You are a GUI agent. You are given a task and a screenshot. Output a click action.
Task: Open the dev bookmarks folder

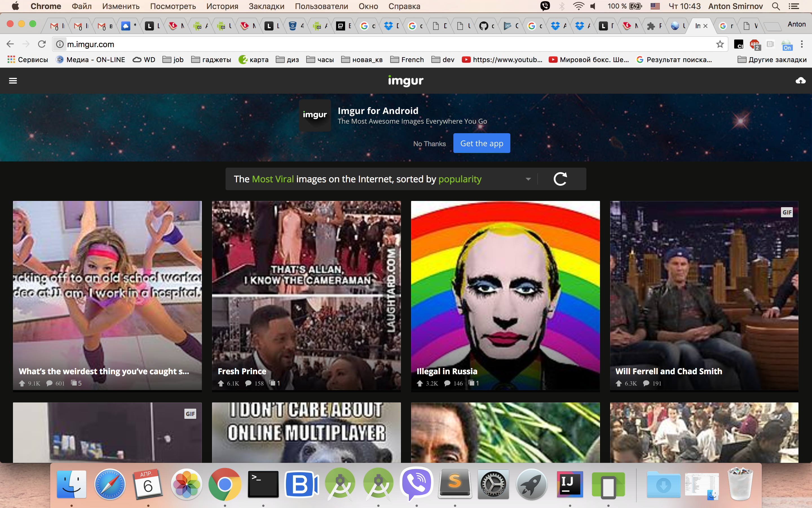(x=443, y=60)
